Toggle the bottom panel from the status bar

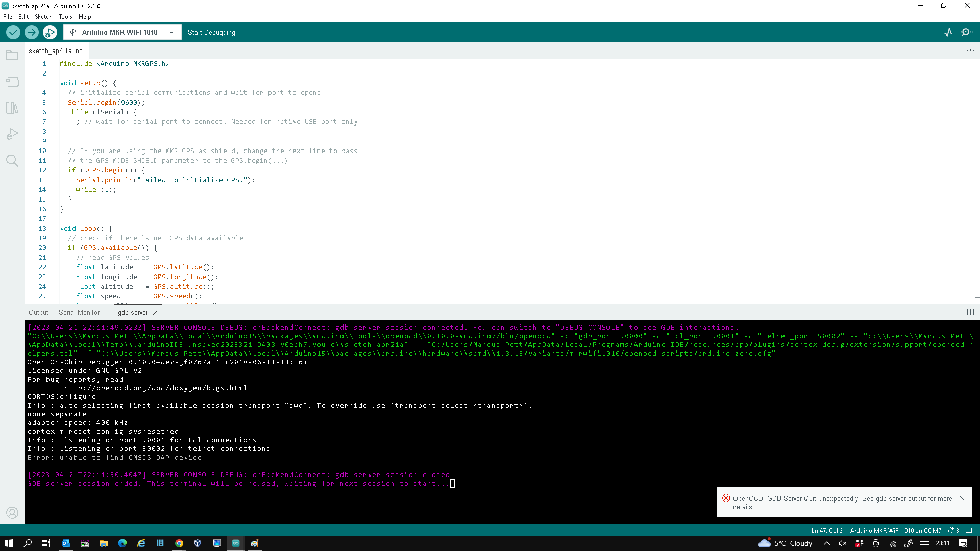969,530
